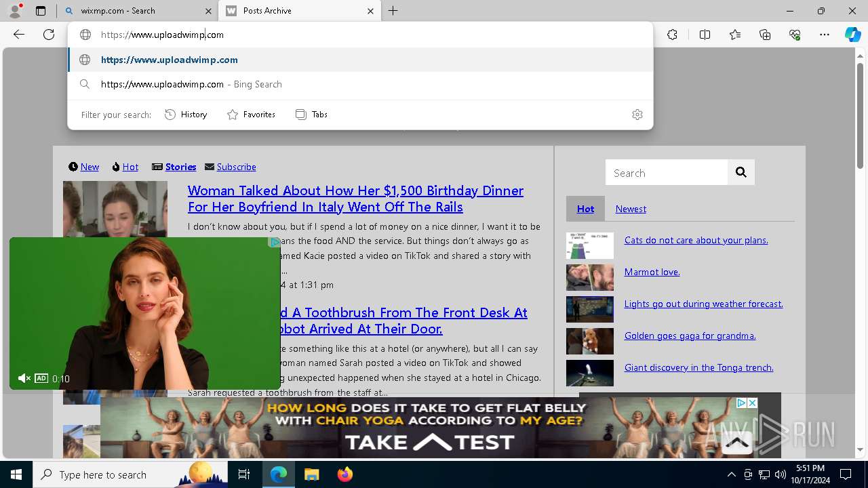Open the Copilot sidebar icon

coord(852,35)
